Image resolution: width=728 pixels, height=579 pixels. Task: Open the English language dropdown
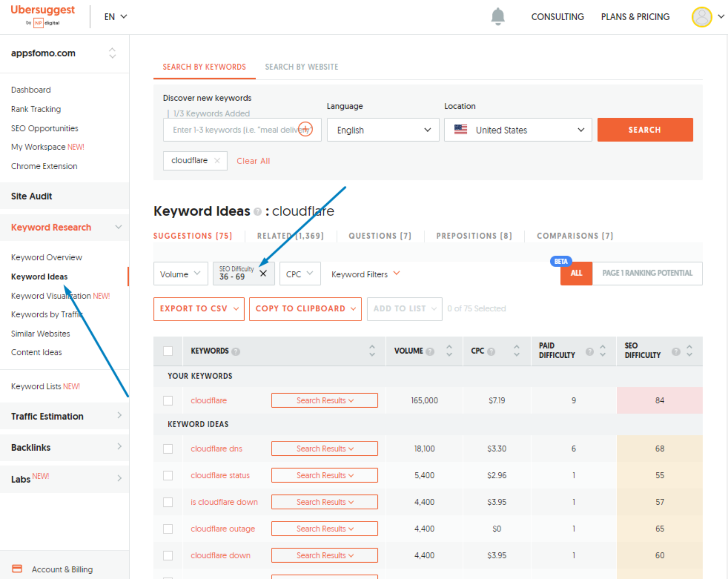coord(383,130)
